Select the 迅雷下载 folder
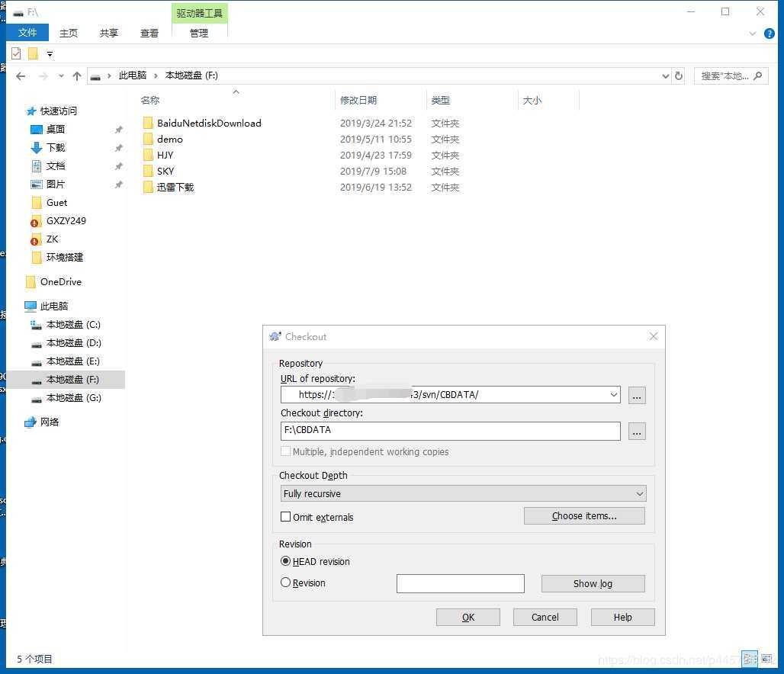Screen dimensions: 784x674 175,187
